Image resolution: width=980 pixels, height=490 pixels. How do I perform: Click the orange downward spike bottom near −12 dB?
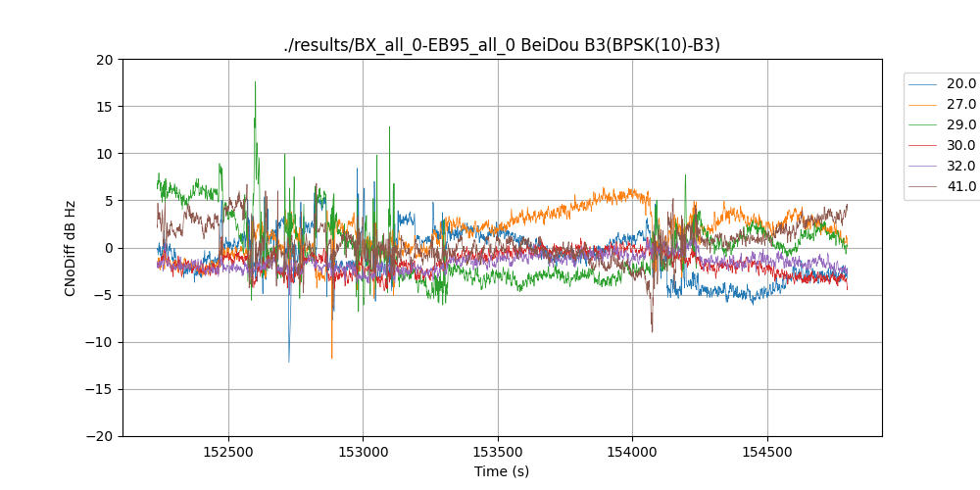click(x=331, y=358)
